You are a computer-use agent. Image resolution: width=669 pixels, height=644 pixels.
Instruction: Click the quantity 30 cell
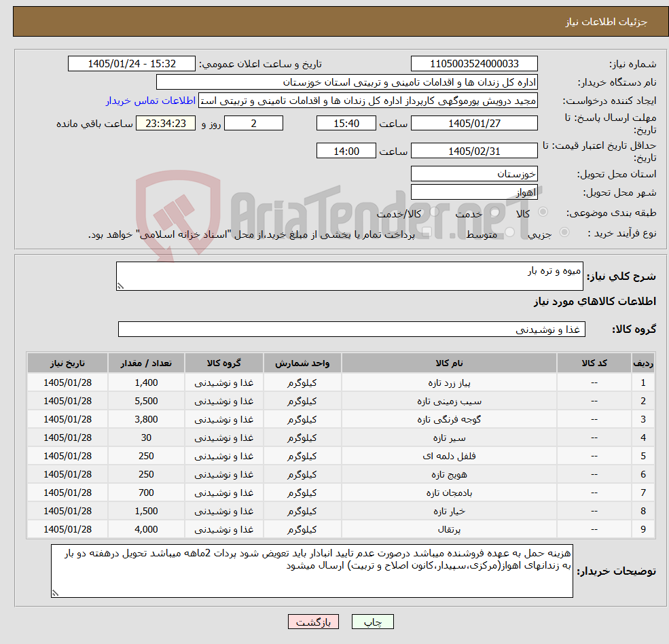(146, 438)
